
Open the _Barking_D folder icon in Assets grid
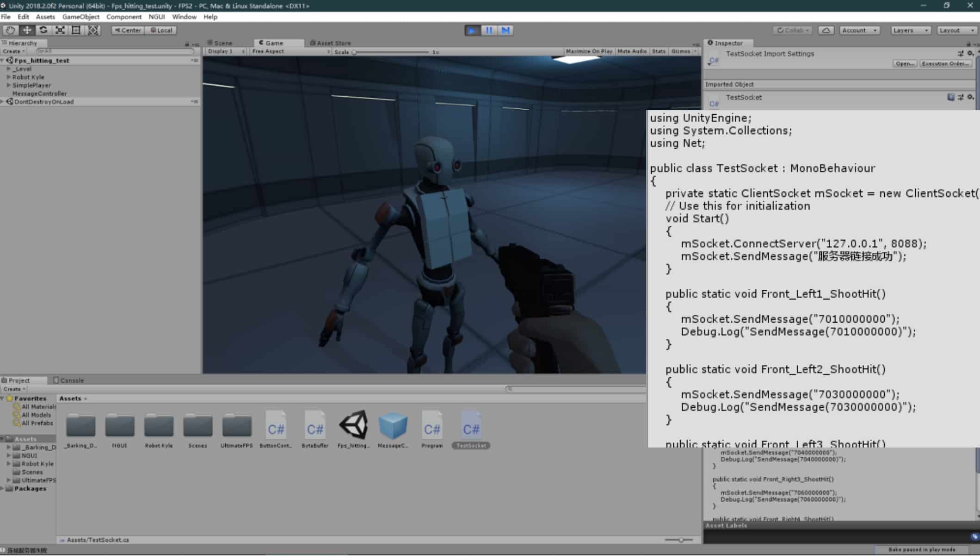coord(80,426)
